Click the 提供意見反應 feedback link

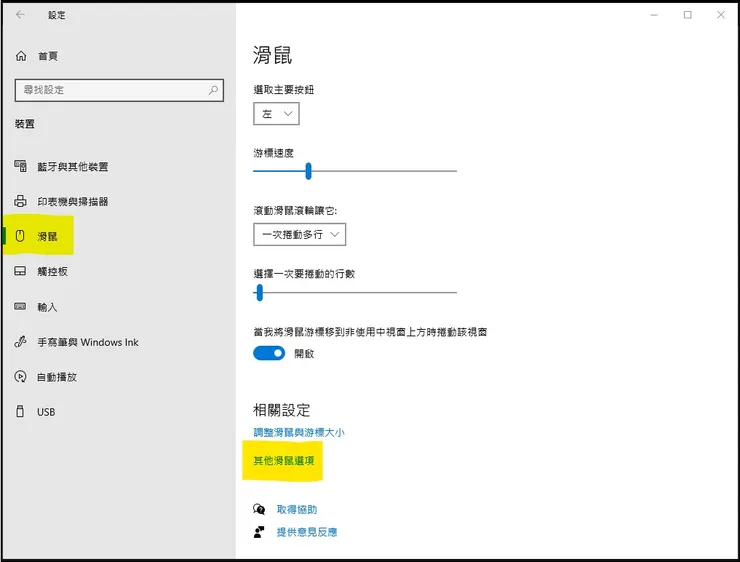coord(307,532)
